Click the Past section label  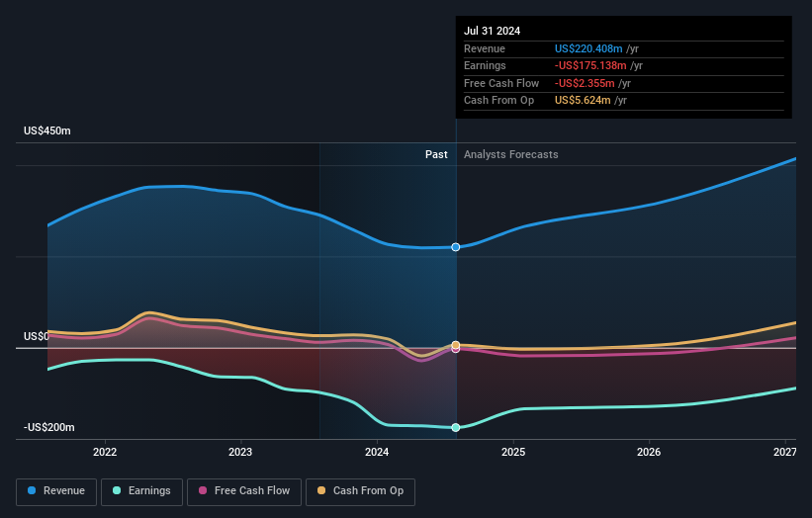click(x=436, y=154)
